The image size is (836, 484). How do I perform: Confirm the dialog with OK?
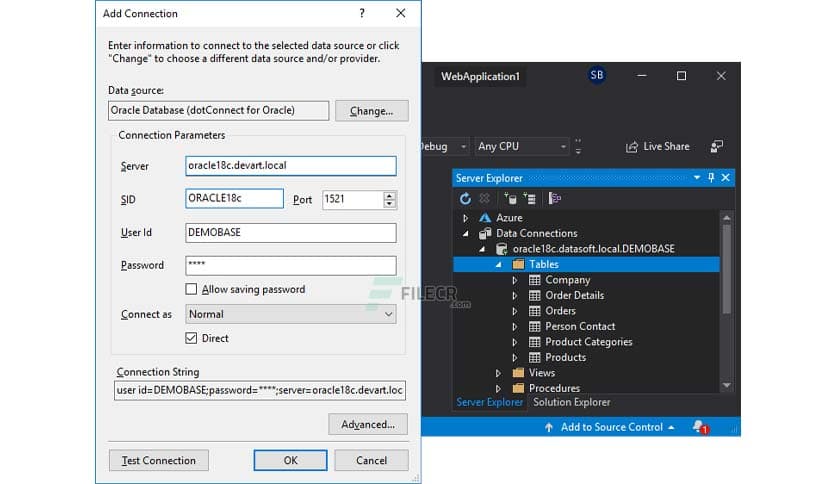point(291,461)
